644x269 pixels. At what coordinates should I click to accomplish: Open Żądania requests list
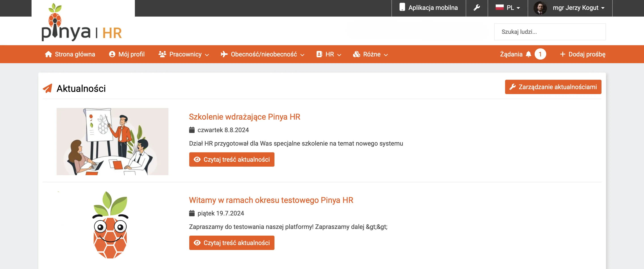[x=523, y=54]
